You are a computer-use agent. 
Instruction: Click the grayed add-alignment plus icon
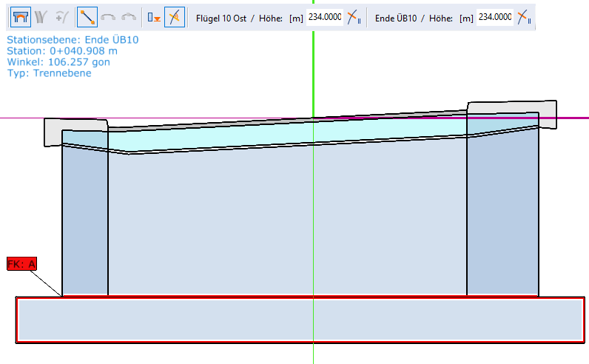pyautogui.click(x=61, y=17)
